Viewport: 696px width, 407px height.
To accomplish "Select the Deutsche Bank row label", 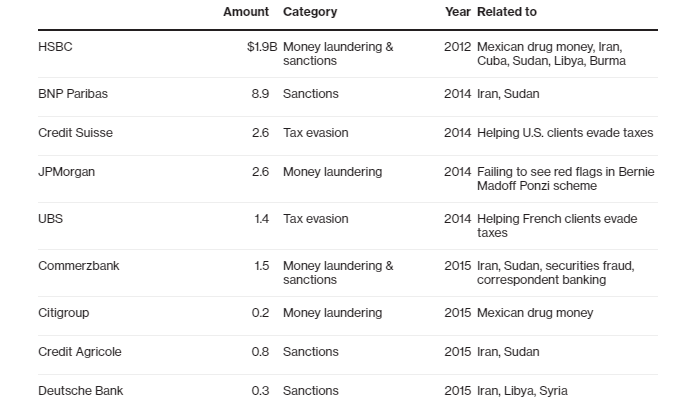I will point(80,391).
